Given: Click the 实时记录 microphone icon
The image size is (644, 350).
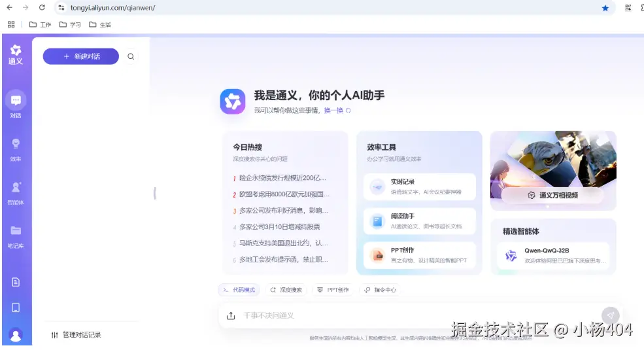Looking at the screenshot, I should [x=377, y=187].
